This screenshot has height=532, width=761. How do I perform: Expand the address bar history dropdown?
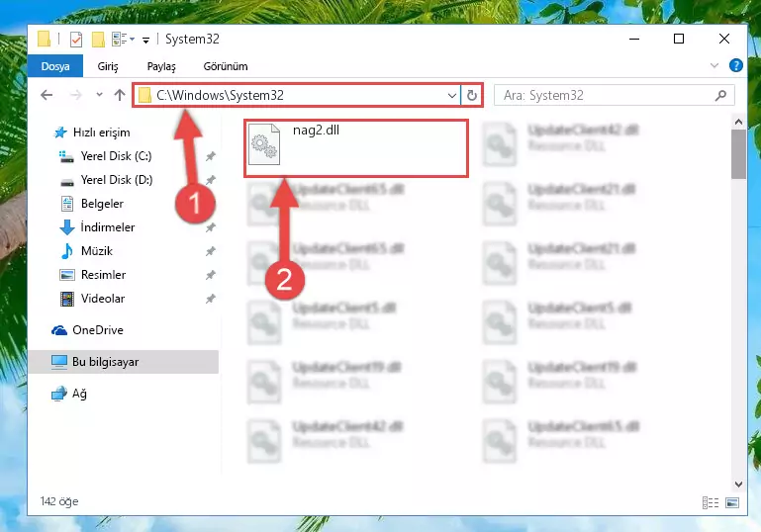[452, 95]
